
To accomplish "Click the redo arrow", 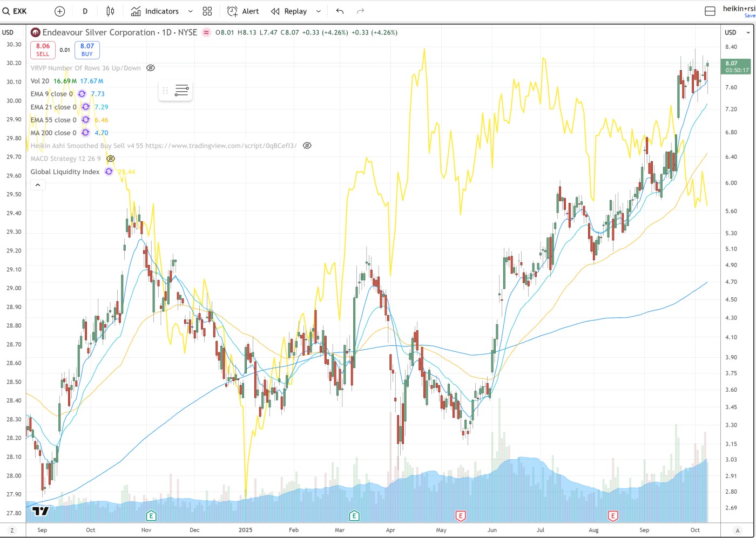I will (x=361, y=11).
